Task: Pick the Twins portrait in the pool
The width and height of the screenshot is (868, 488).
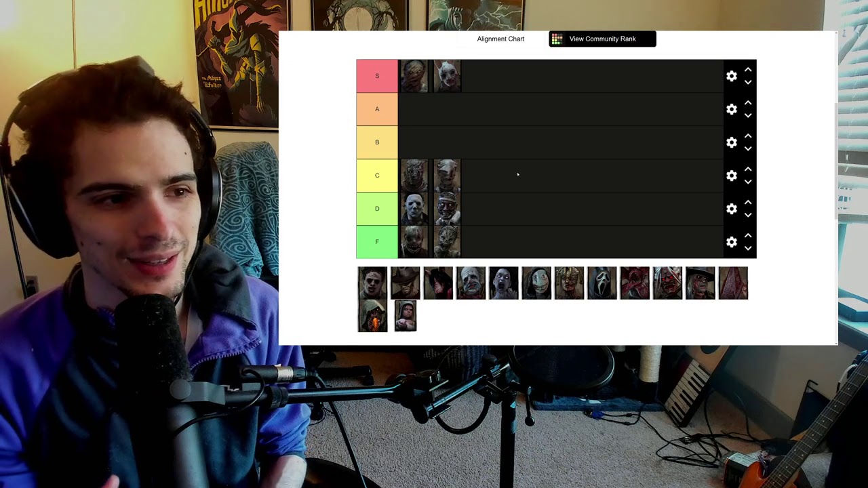Action: click(405, 316)
